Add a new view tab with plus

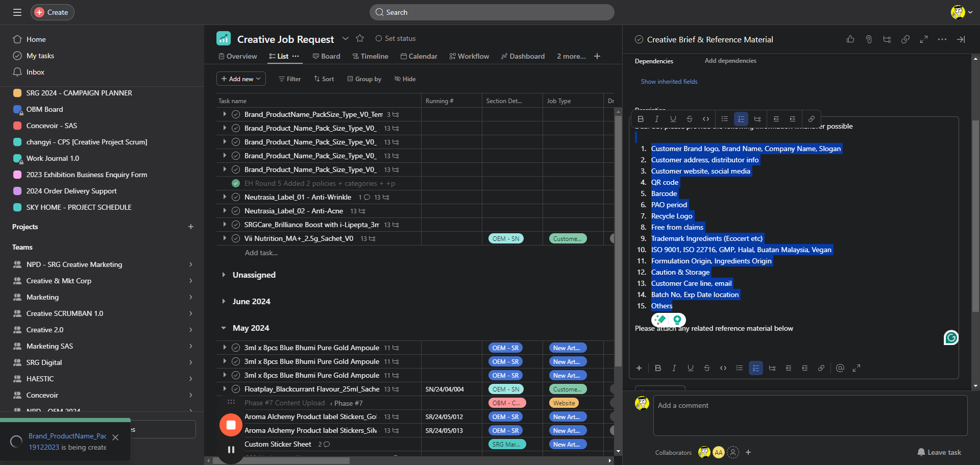(597, 56)
